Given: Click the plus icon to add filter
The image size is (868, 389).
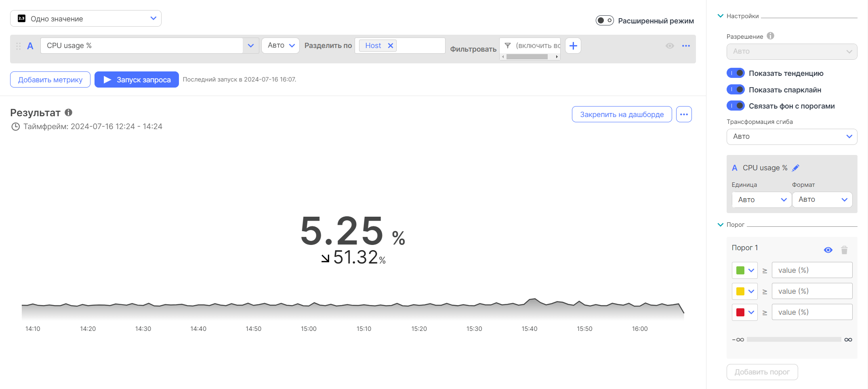Looking at the screenshot, I should pyautogui.click(x=573, y=46).
